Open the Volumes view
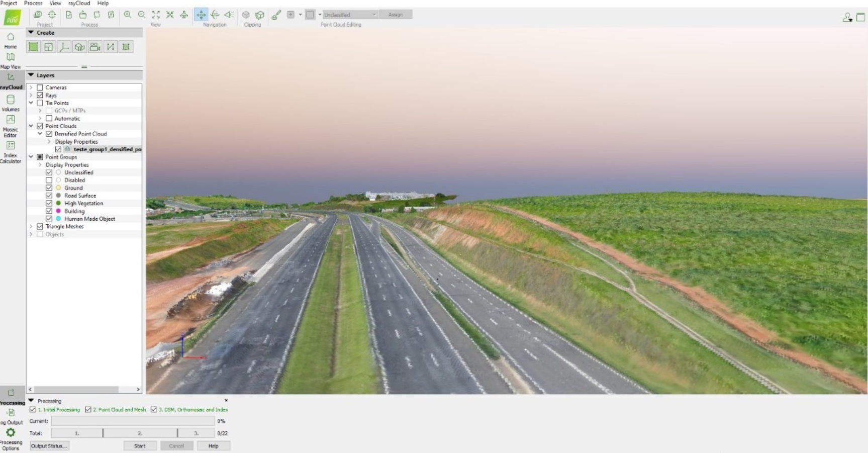 point(10,103)
